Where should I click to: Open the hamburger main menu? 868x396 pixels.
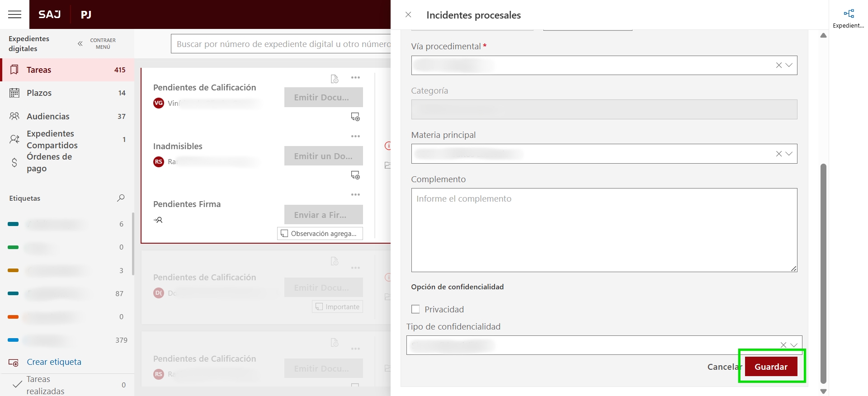pyautogui.click(x=15, y=14)
